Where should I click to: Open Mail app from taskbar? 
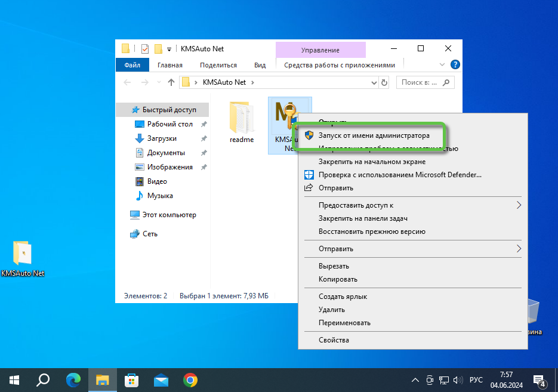(x=161, y=380)
